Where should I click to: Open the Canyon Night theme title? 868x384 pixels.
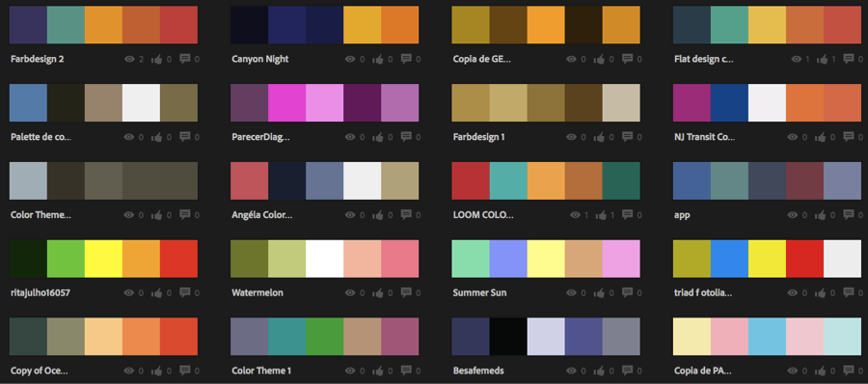point(260,59)
